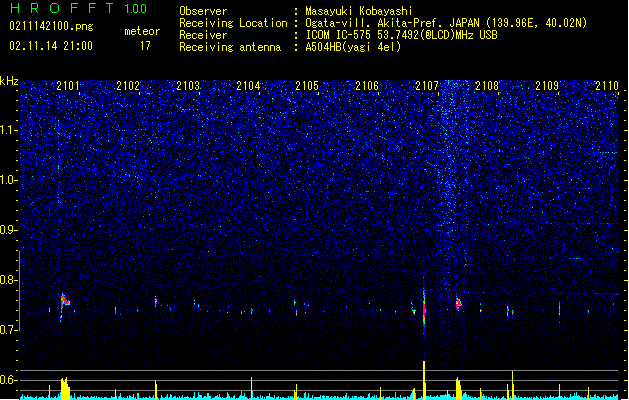
Task: Click the ICOM IC-575 receiver text
Action: coord(402,35)
